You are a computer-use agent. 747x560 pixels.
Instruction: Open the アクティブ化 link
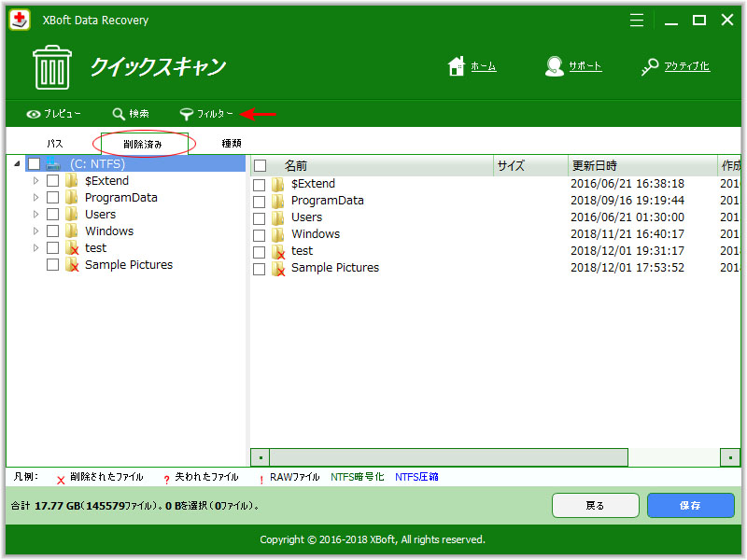[x=687, y=66]
